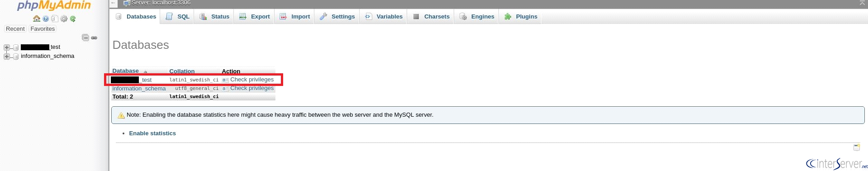Click the latin1_swedish_ci collation of _test
This screenshot has width=868, height=171.
194,80
